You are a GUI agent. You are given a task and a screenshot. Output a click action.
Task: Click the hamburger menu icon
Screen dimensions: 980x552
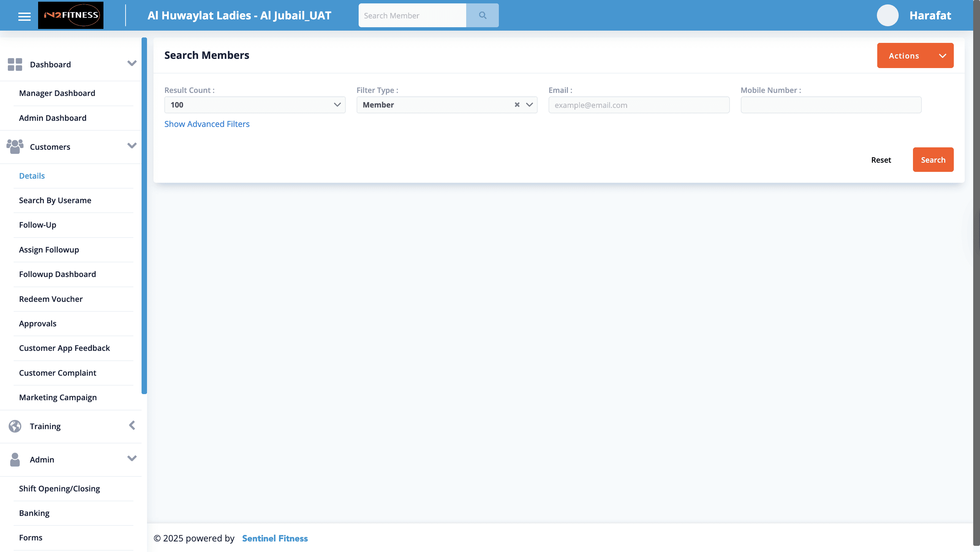(24, 16)
